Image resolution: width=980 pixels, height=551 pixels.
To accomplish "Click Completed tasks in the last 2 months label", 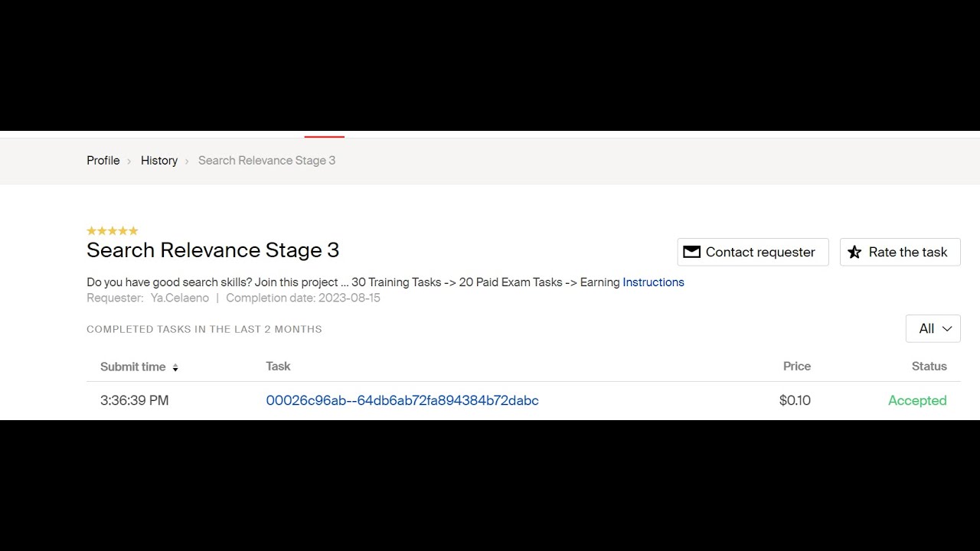I will click(x=204, y=329).
